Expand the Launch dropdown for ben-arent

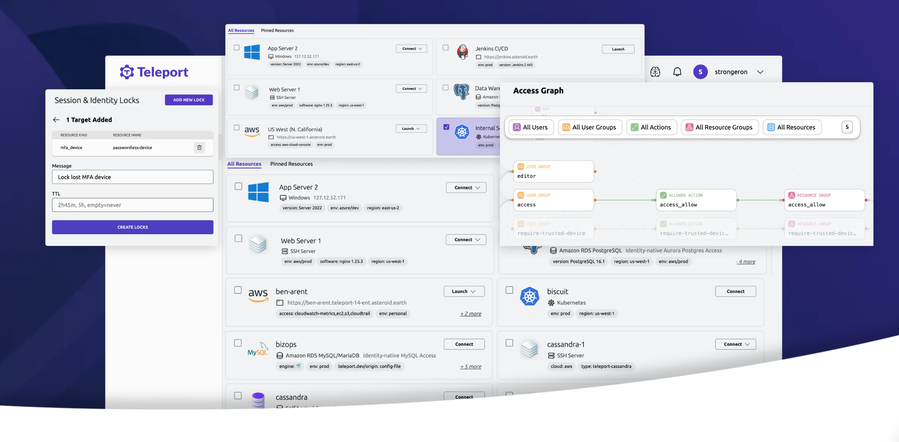[x=464, y=291]
